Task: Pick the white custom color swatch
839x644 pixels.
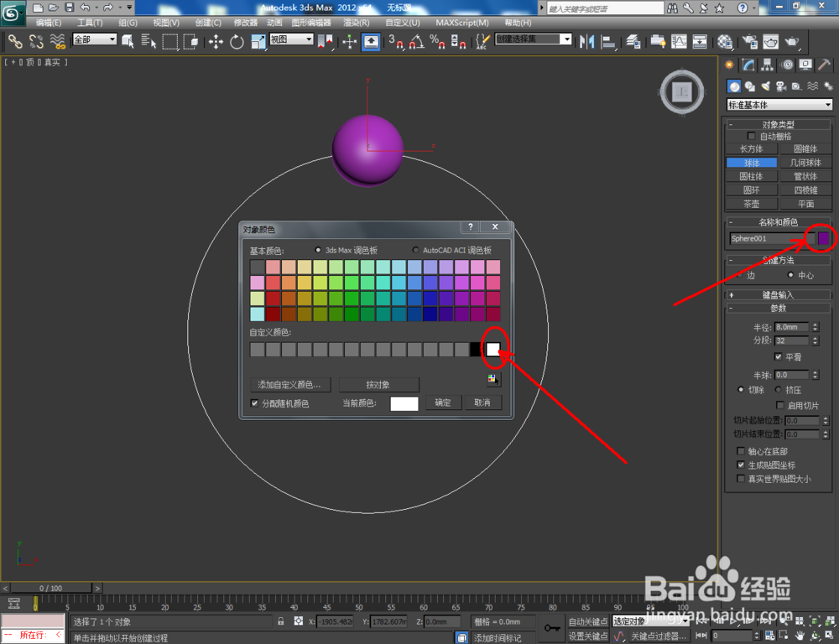Action: pos(492,350)
